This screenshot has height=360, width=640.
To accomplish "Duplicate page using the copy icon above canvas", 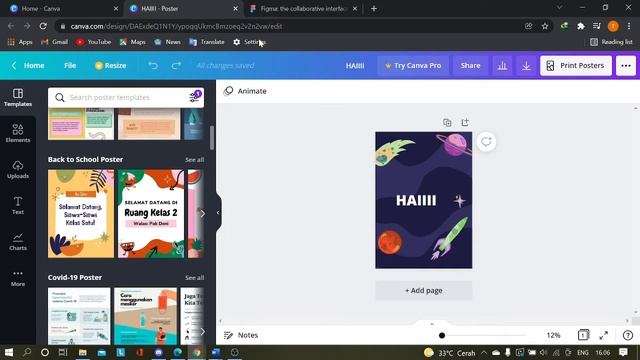I will [x=447, y=122].
